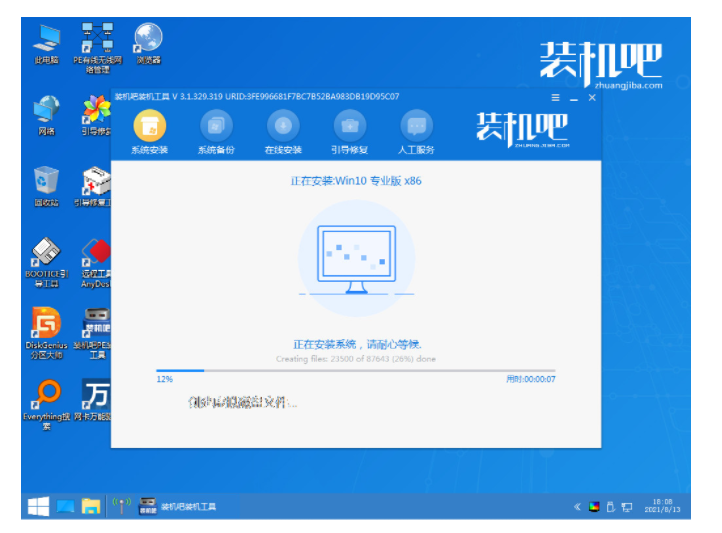Click the 用时:00:00:07 elapsed time text
Viewport: 722px width, 533px height.
click(530, 379)
